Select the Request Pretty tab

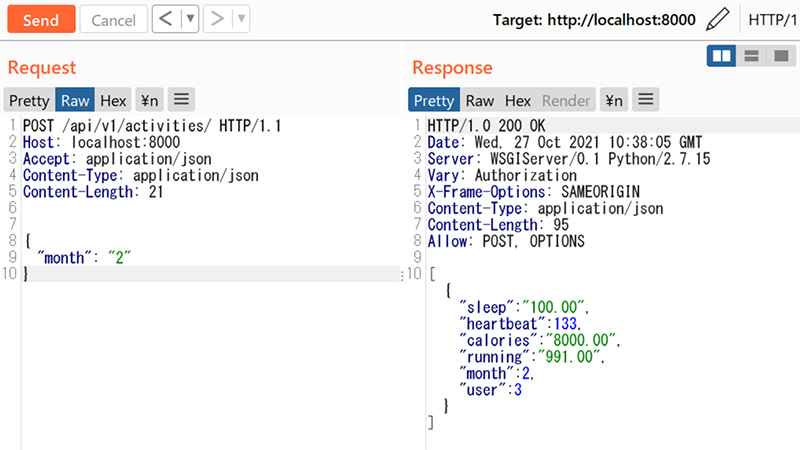tap(29, 100)
